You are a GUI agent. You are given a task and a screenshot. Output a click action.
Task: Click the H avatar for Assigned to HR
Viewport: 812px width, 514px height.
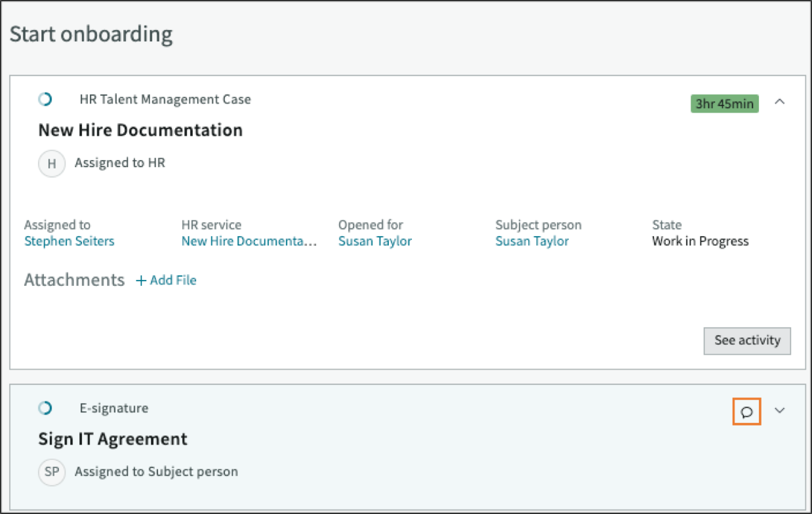coord(52,164)
